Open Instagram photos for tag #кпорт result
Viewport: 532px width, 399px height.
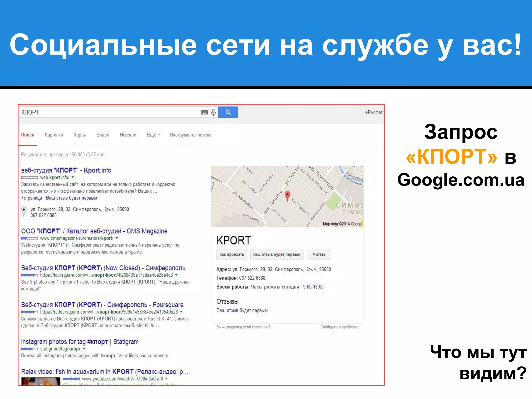coord(80,342)
